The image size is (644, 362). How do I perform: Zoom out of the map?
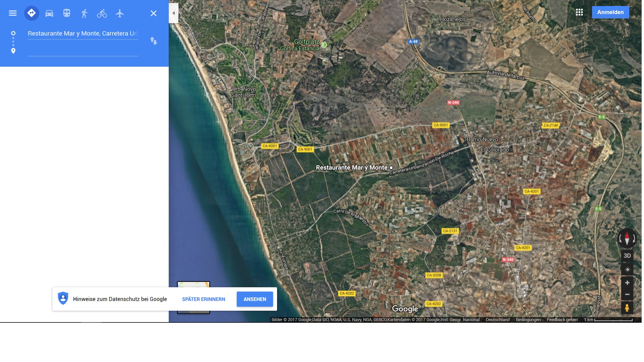[x=627, y=295]
